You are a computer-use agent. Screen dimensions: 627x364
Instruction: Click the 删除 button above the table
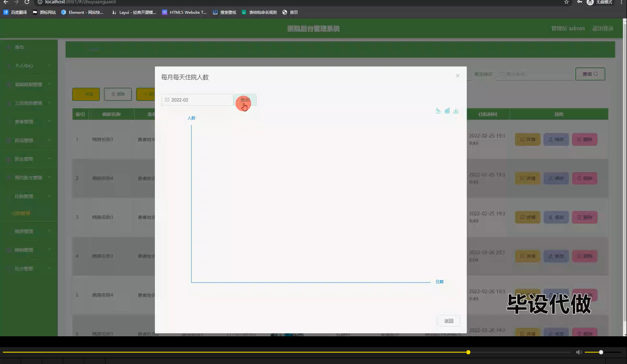pyautogui.click(x=118, y=94)
